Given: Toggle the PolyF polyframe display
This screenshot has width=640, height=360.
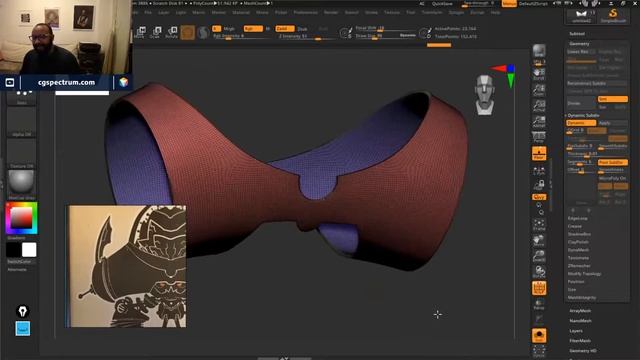Looking at the screenshot, I should click(539, 288).
